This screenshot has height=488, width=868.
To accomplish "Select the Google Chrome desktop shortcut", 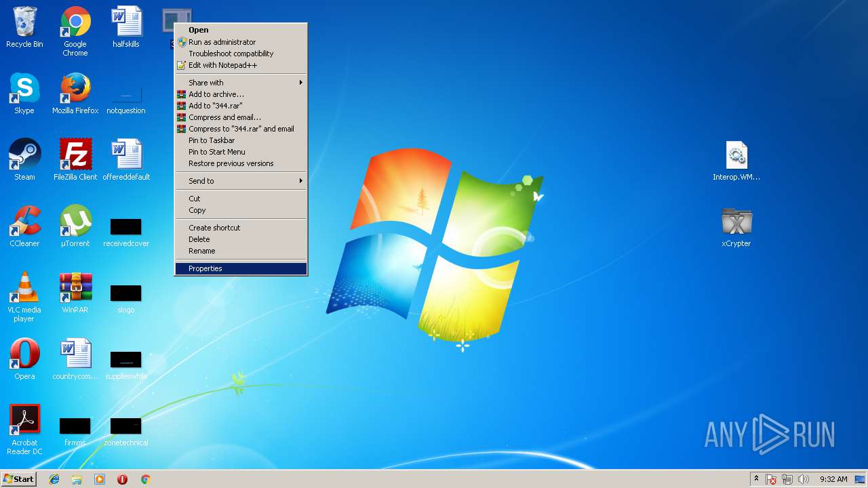I will tap(75, 31).
